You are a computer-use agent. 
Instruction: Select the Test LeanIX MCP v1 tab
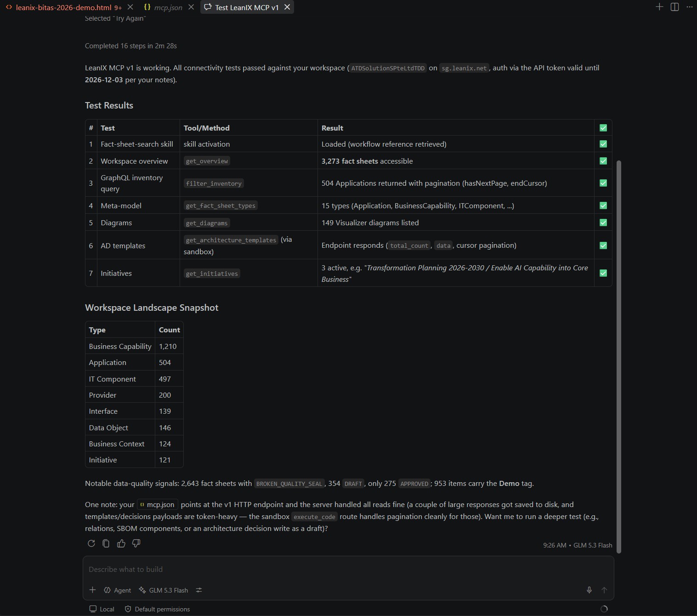pos(247,7)
